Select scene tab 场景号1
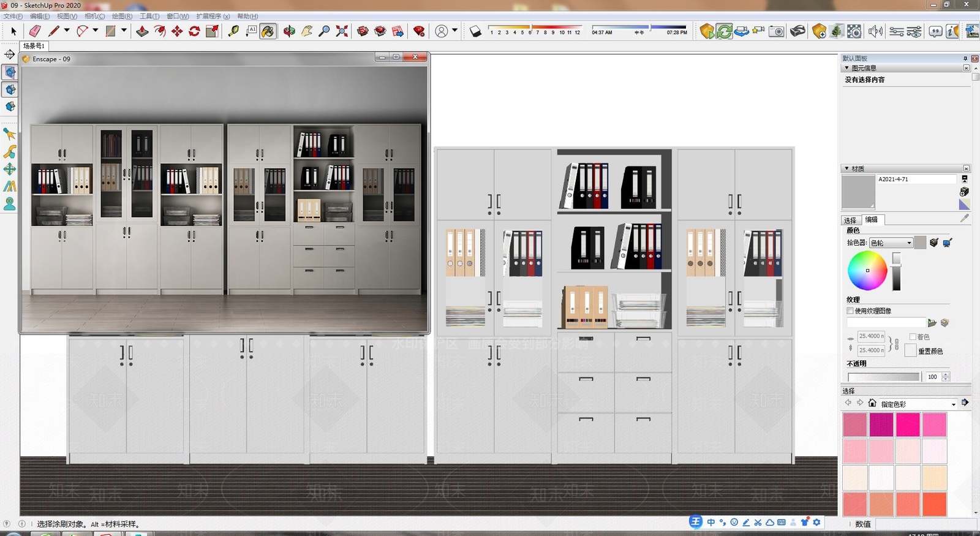The width and height of the screenshot is (980, 536). [x=34, y=46]
